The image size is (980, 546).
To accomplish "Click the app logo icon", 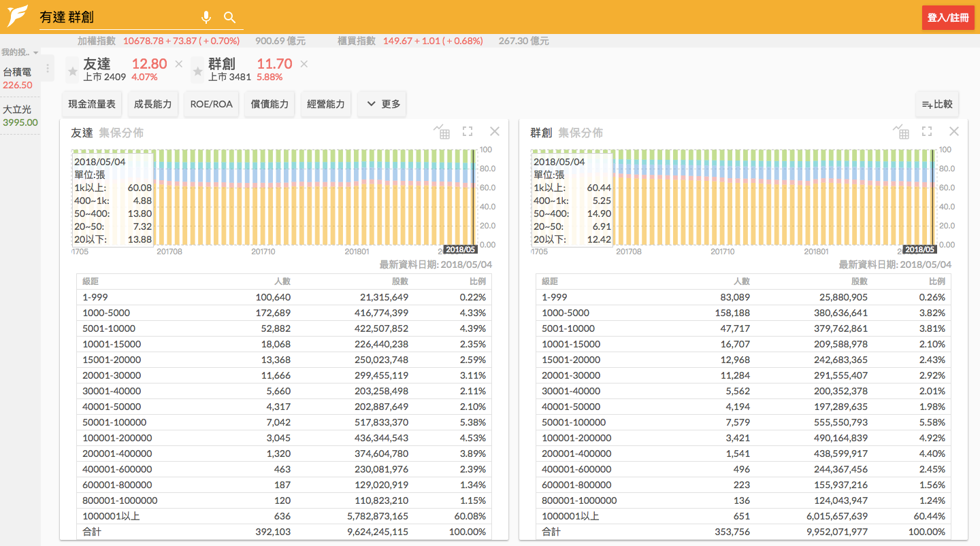I will point(17,16).
